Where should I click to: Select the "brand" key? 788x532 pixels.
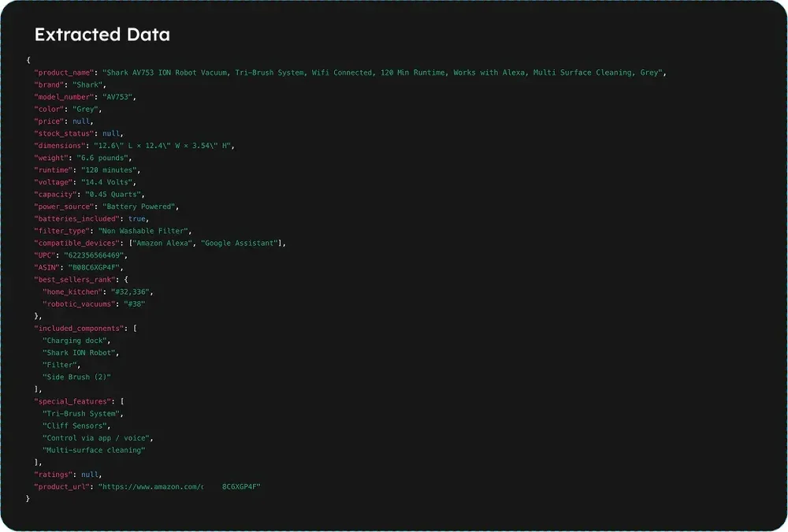pos(49,84)
